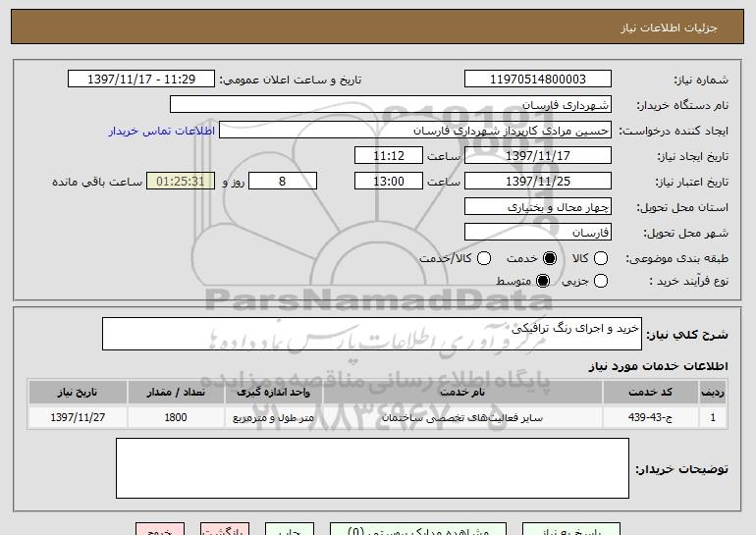This screenshot has height=535, width=756.
Task: Click the طبقه بندی موضوعی label
Action: (x=676, y=258)
